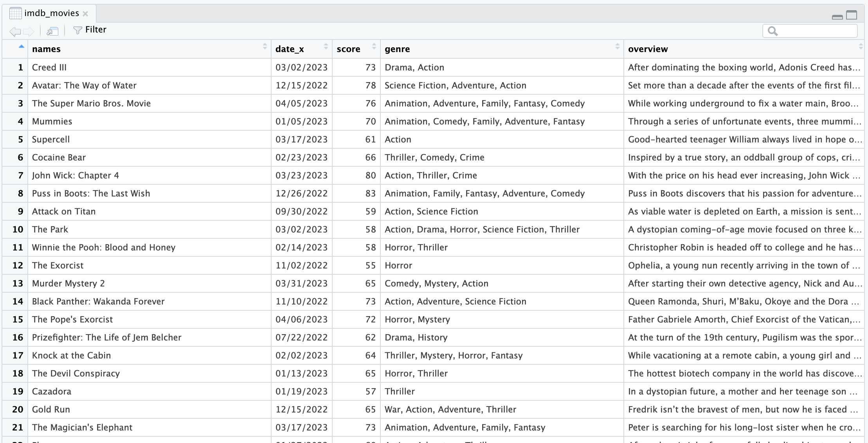
Task: Minimize the data viewer pane
Action: 837,16
